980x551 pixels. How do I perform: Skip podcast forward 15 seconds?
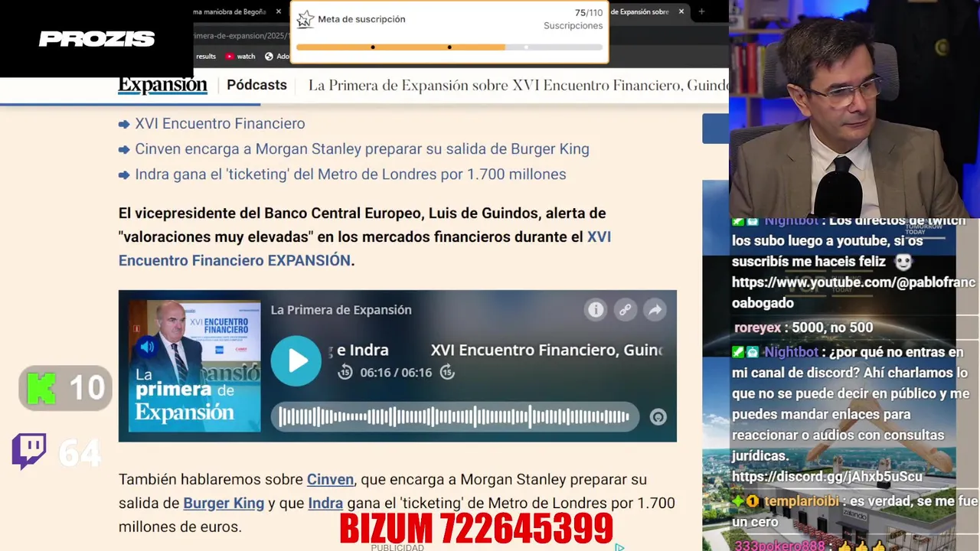point(447,373)
